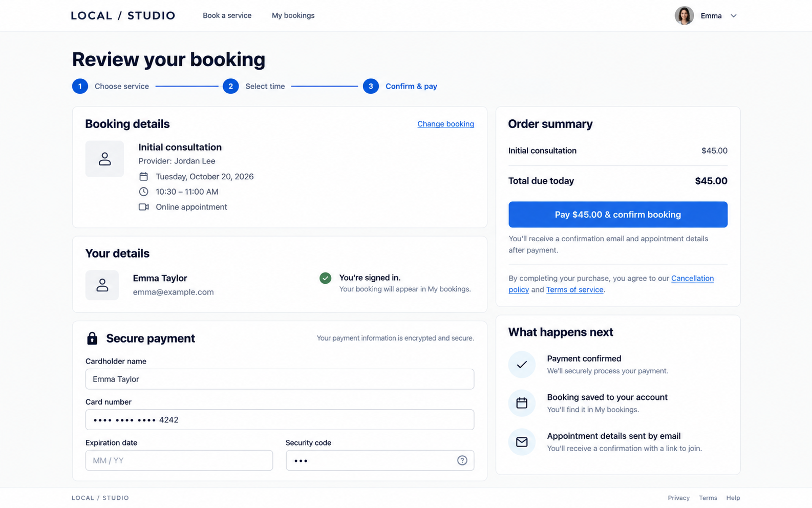Click Emma's profile avatar photo

click(x=684, y=15)
